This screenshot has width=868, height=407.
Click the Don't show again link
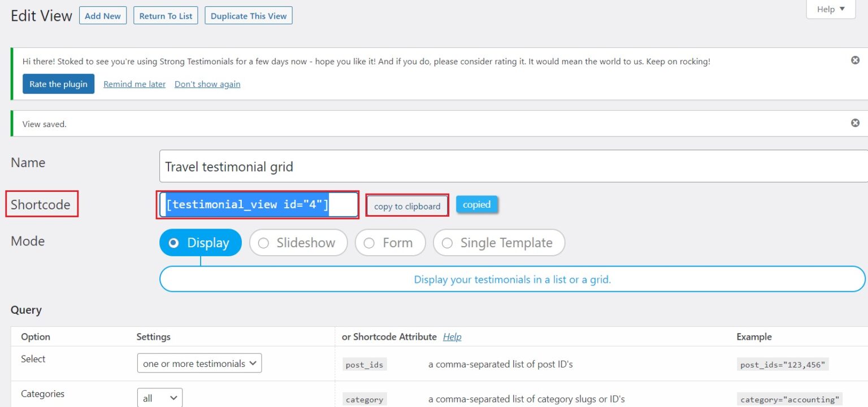click(x=207, y=84)
